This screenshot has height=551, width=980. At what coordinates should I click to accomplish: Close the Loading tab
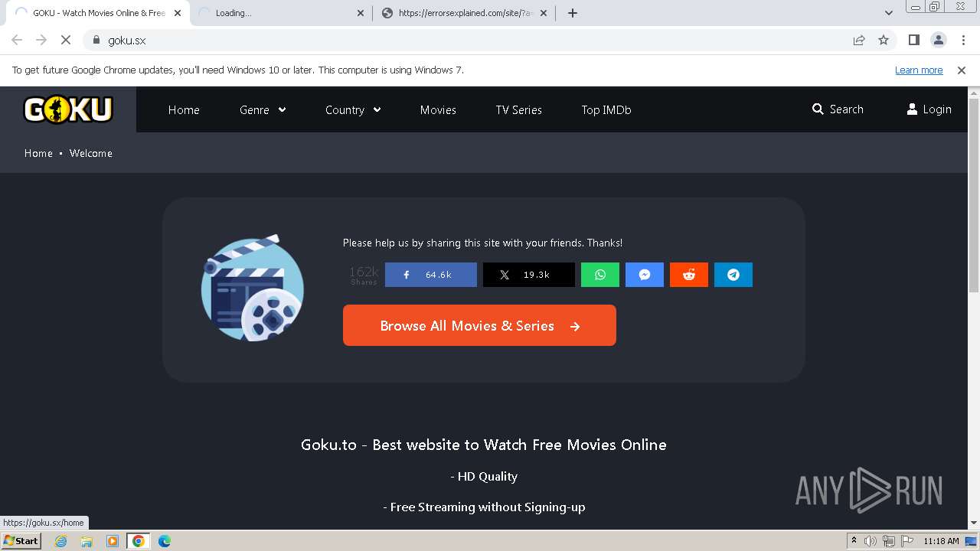[x=361, y=13]
